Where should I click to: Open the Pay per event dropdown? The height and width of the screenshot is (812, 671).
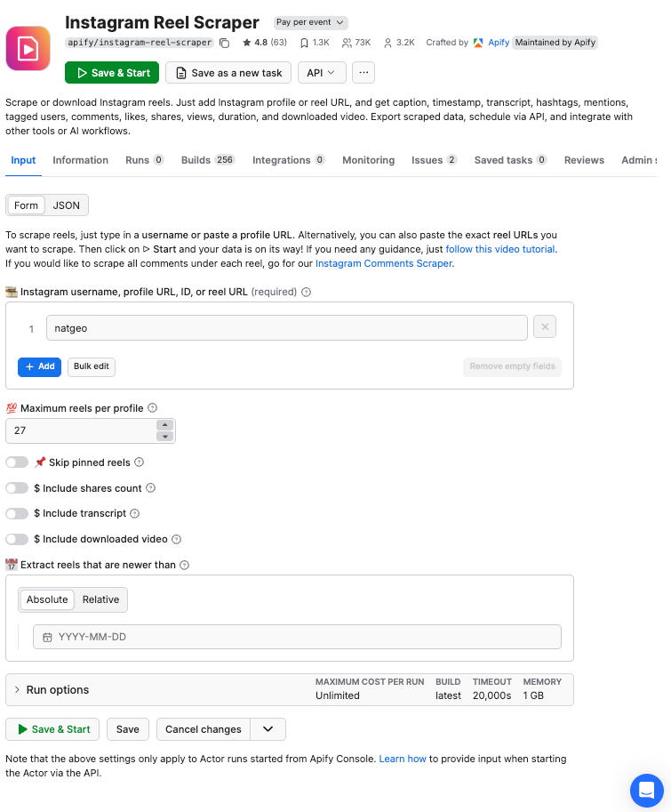309,21
